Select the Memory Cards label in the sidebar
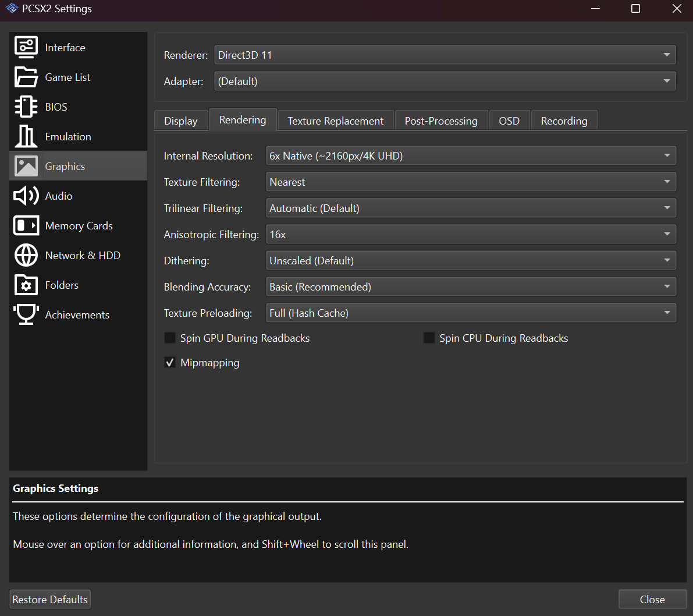Image resolution: width=693 pixels, height=616 pixels. tap(79, 225)
